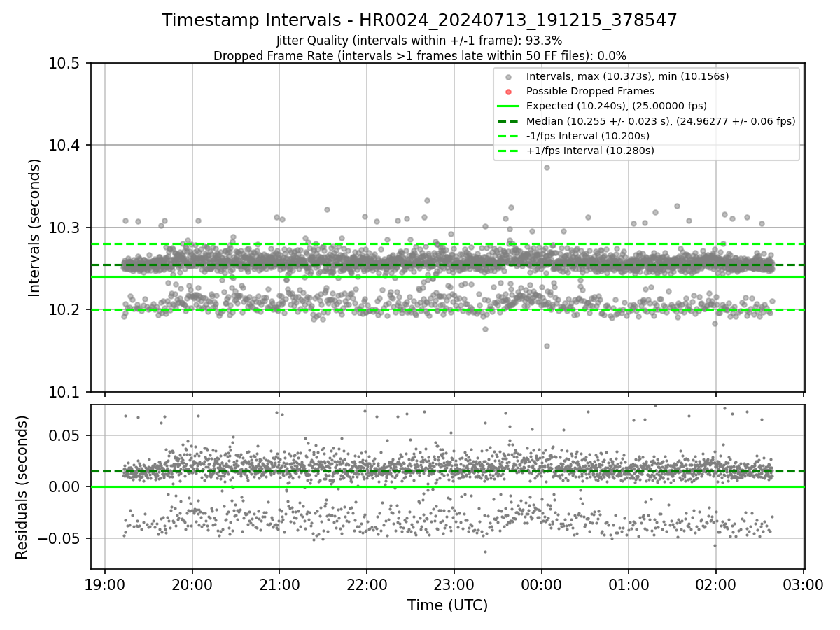
Task: Click legend entry 'Expected (10.240s), (25.00000 fps)'
Action: [x=616, y=106]
